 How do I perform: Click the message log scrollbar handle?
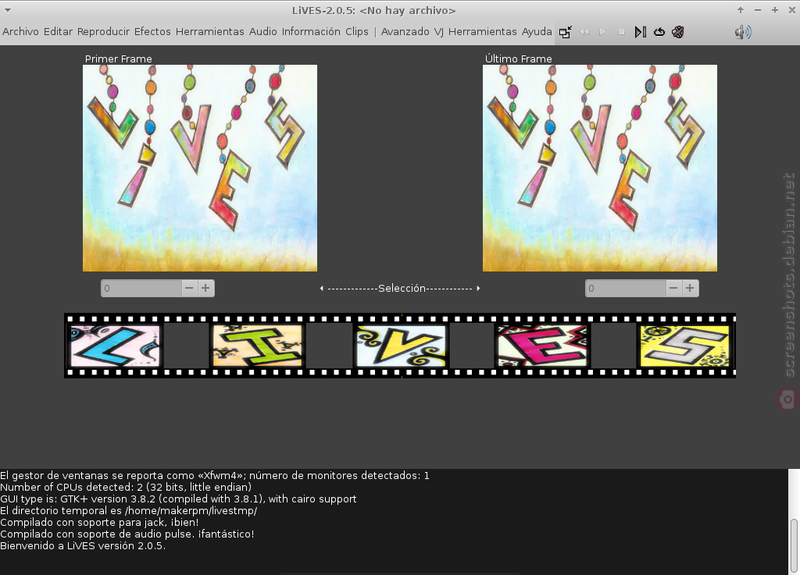point(794,546)
